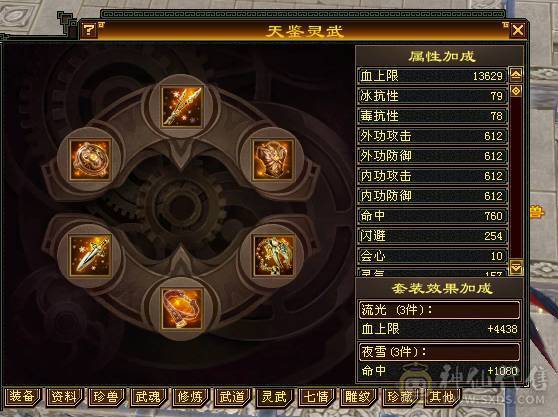Select the jade pendant amulet slot
558x417 pixels.
click(x=273, y=255)
